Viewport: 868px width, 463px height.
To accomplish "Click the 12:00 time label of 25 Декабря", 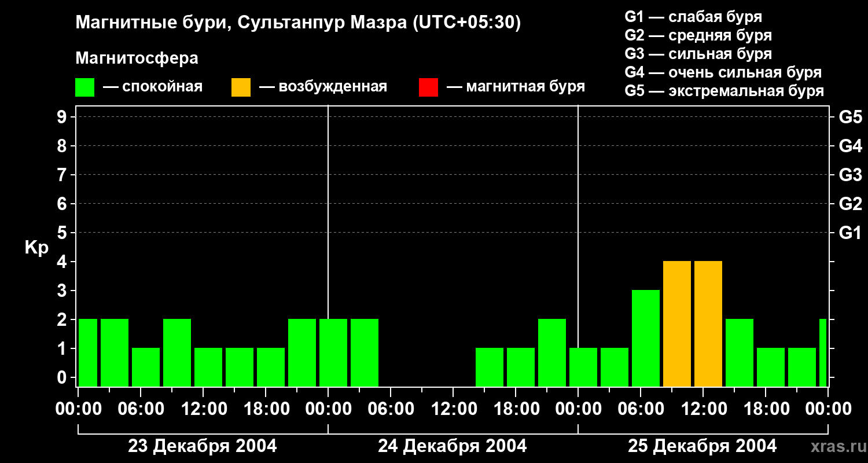I will point(703,409).
